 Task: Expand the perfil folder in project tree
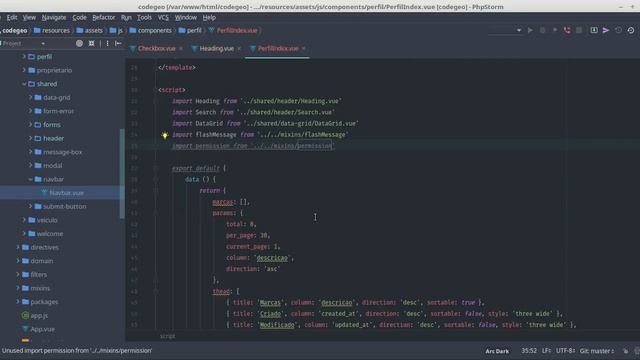click(x=24, y=57)
